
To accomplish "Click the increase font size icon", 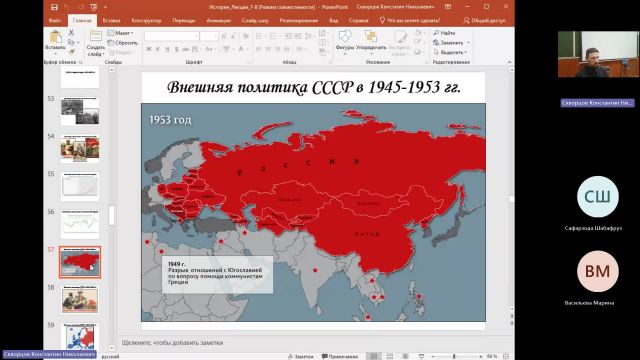I will point(224,36).
